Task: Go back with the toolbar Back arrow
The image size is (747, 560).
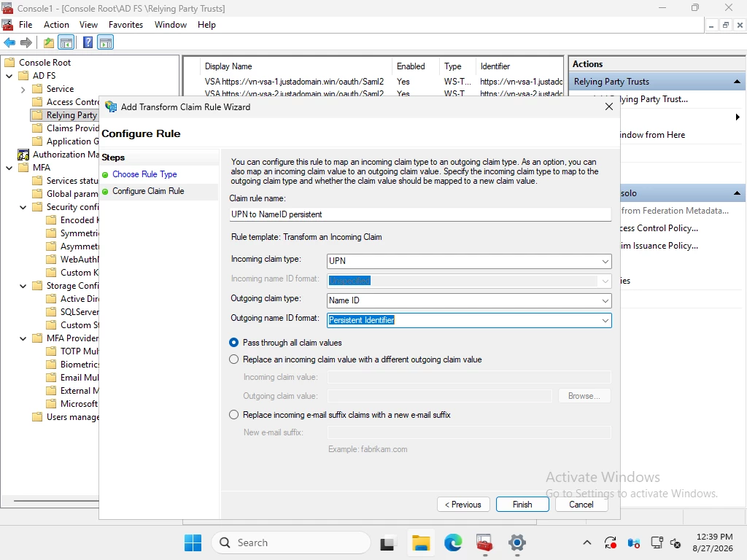Action: 9,43
